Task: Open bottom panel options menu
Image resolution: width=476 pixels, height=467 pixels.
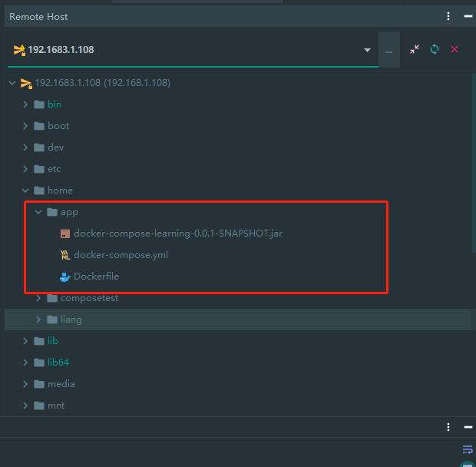Action: point(449,427)
